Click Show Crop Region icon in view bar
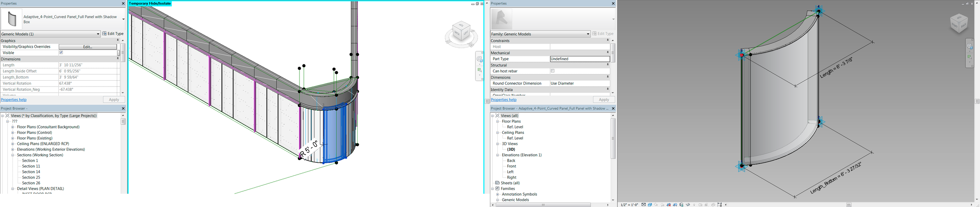The width and height of the screenshot is (980, 207). [x=675, y=205]
